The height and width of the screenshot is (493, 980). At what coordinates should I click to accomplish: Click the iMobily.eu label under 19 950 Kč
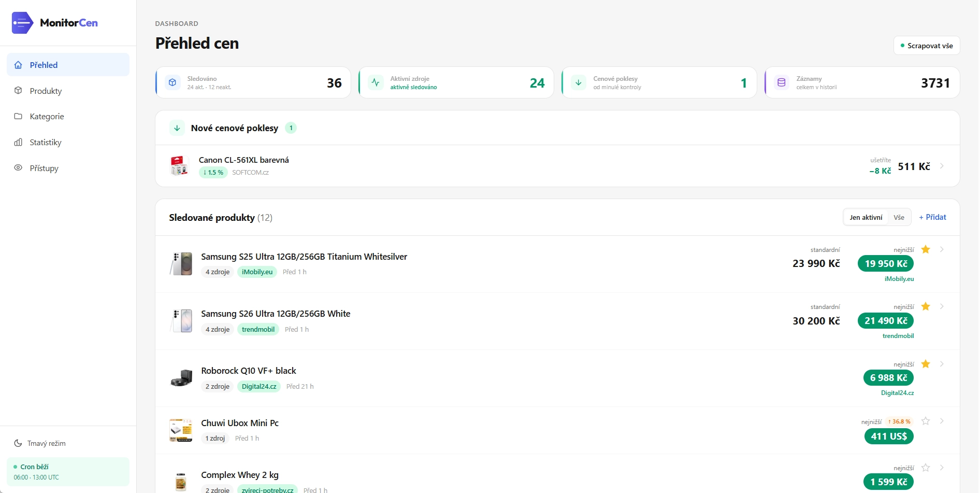pos(899,279)
